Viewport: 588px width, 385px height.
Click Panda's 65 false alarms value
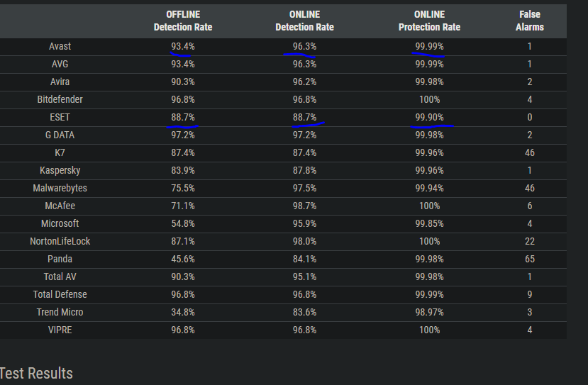529,259
